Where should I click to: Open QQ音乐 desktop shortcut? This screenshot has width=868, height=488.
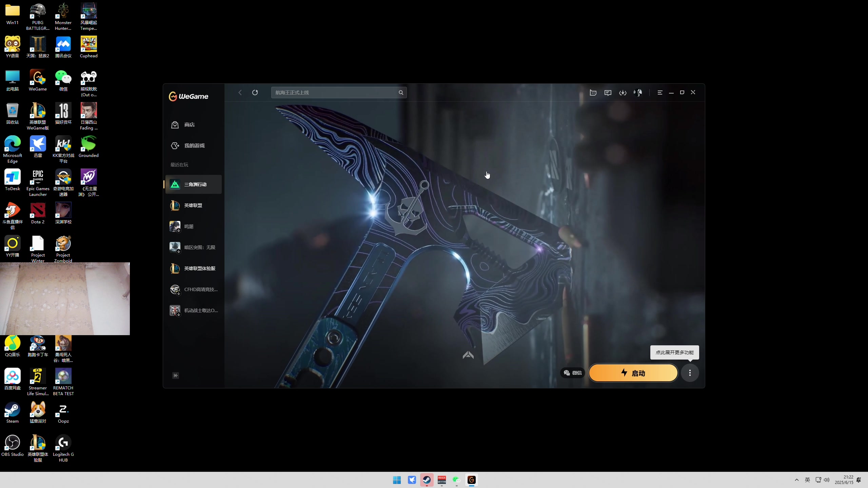click(12, 346)
